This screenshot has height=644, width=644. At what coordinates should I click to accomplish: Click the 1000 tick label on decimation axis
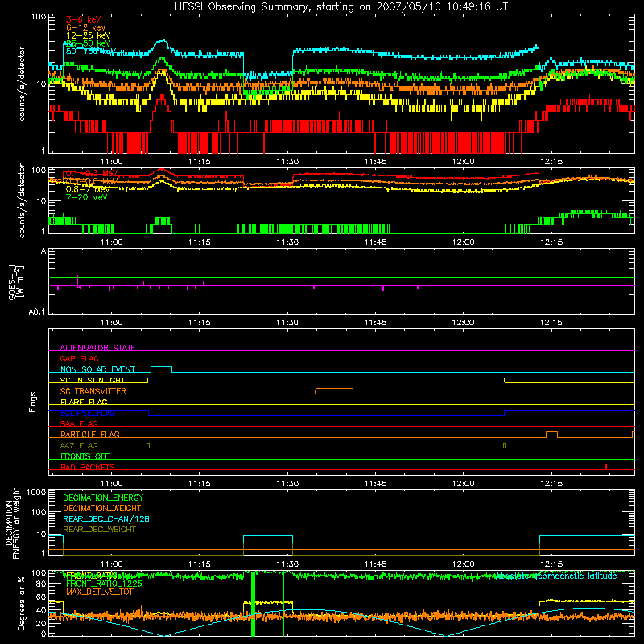36,493
